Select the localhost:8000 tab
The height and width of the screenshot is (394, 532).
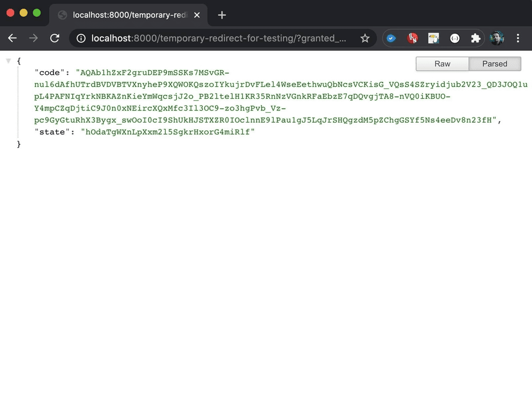tap(125, 15)
